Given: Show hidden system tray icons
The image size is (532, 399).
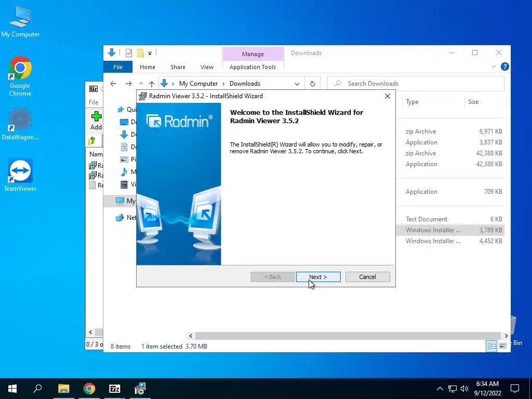Looking at the screenshot, I should pos(440,389).
